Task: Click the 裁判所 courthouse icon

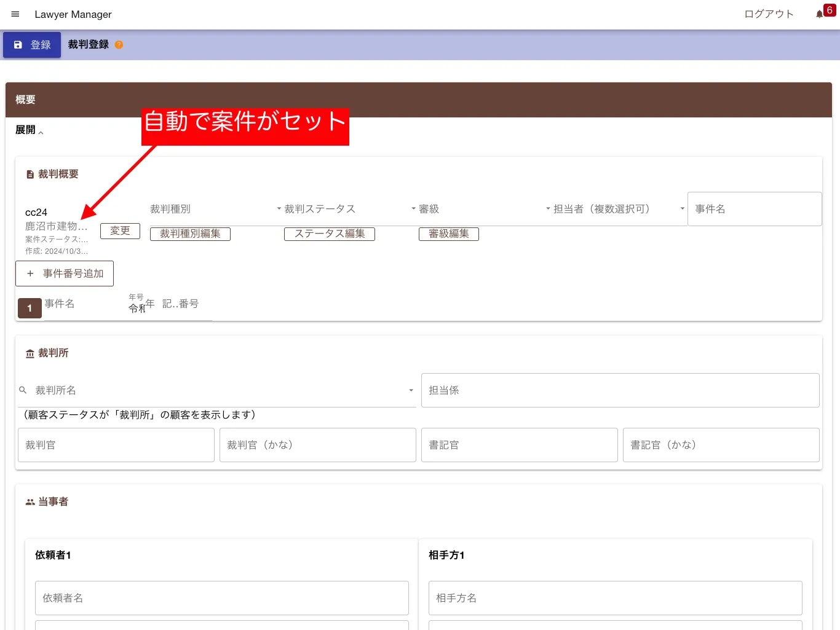Action: coord(30,353)
